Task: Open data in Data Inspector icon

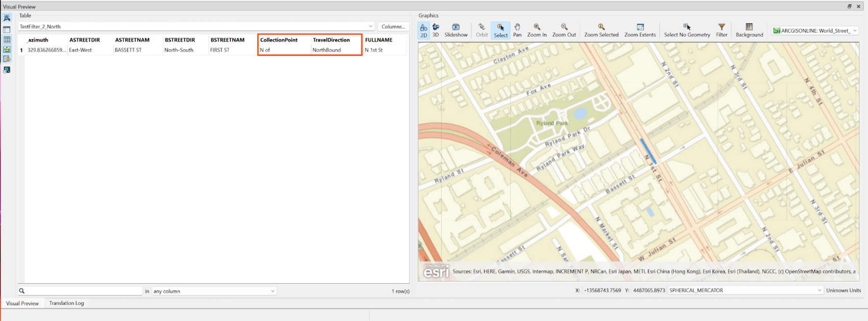Action: (7, 70)
